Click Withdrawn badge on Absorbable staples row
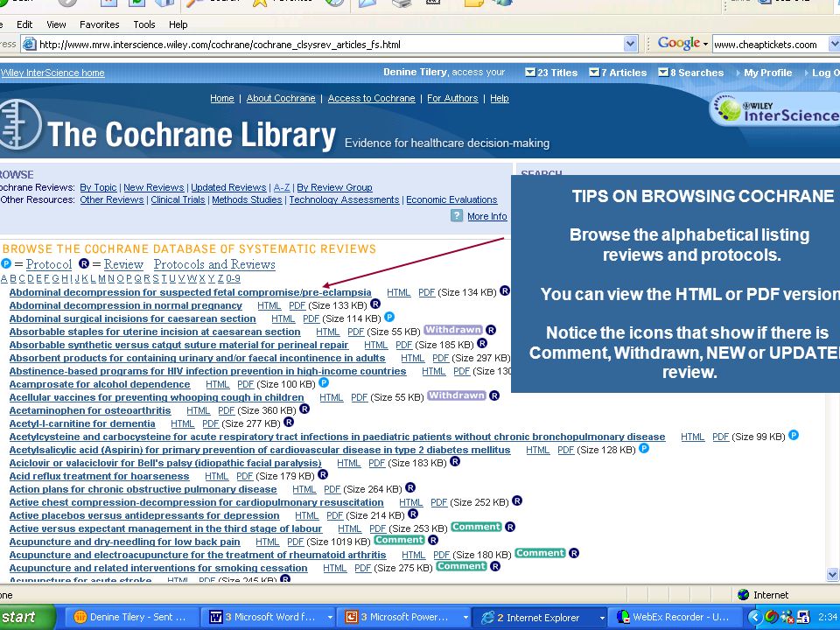The width and height of the screenshot is (840, 630). click(x=453, y=330)
